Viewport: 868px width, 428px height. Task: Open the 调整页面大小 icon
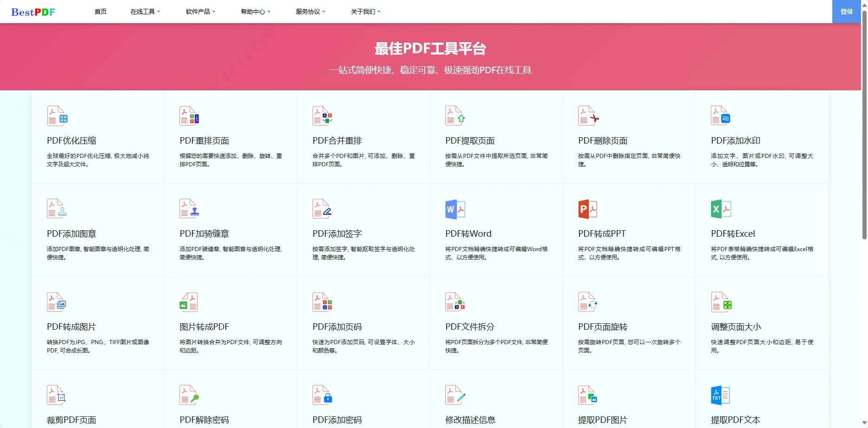point(721,302)
